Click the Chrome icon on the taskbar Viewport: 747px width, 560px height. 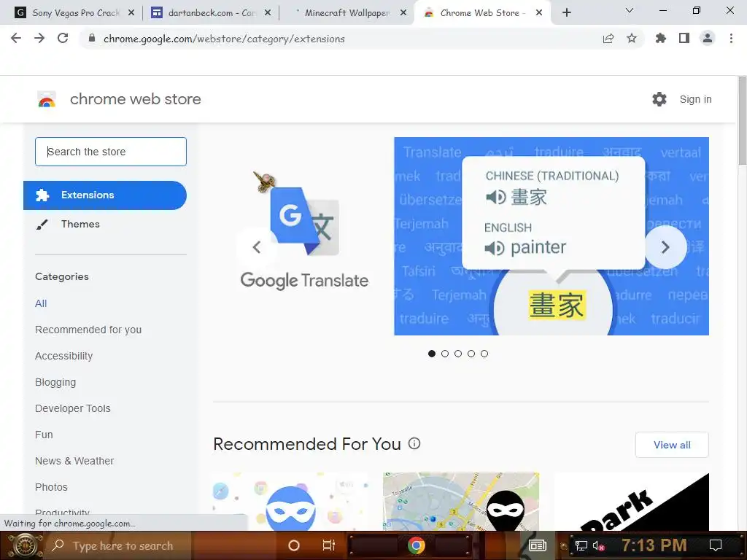coord(416,545)
